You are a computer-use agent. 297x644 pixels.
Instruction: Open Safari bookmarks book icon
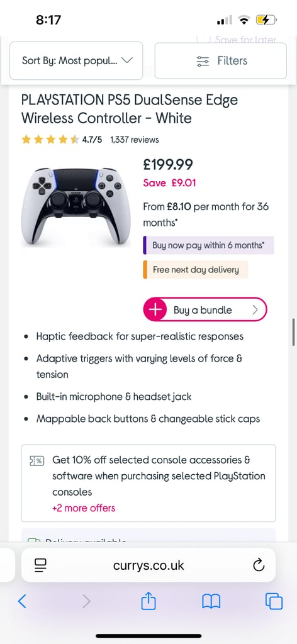tap(211, 602)
